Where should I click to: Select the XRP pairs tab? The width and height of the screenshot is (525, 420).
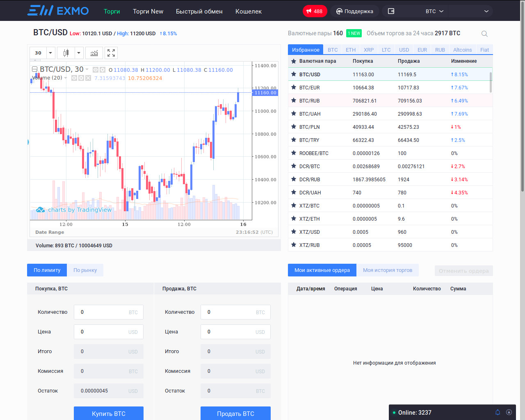click(x=369, y=50)
